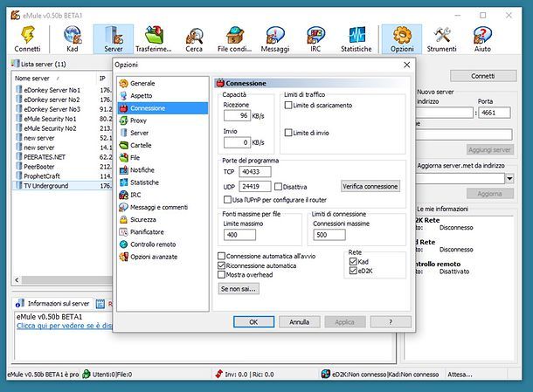Sort by Nome server column header

pos(54,79)
